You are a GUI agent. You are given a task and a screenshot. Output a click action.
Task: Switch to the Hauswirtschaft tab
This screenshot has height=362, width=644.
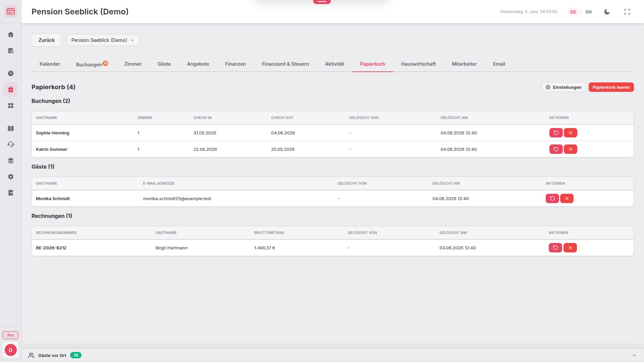(418, 64)
